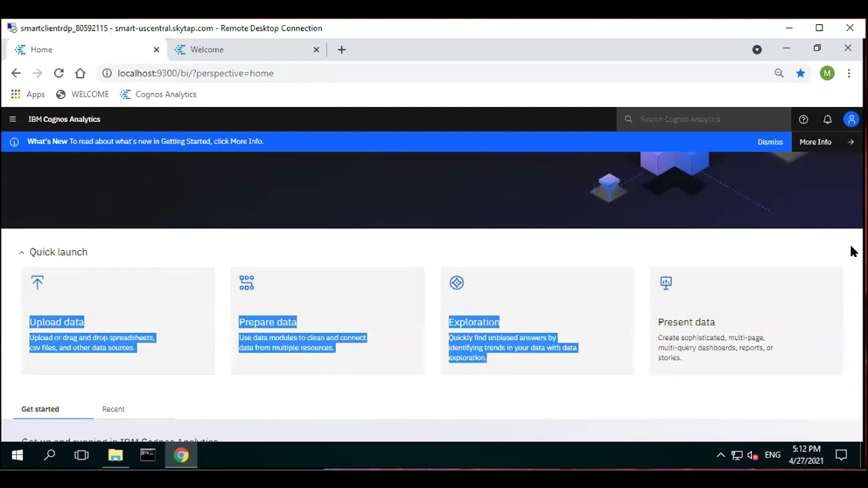This screenshot has height=488, width=868.
Task: Open the hamburger navigation menu
Action: coord(12,119)
